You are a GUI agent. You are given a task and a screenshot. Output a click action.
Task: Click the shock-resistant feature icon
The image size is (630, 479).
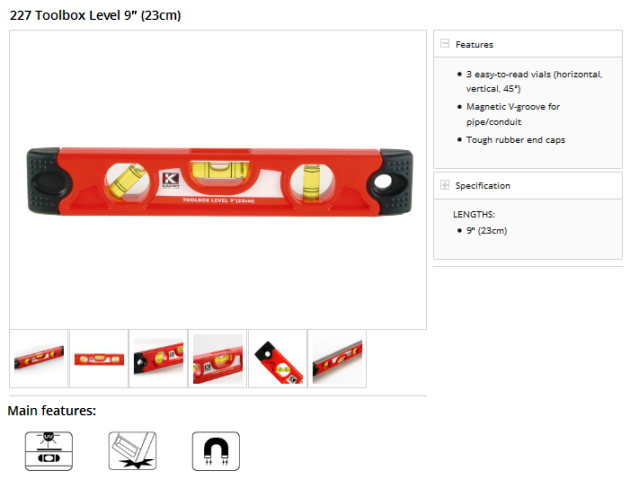point(133,451)
